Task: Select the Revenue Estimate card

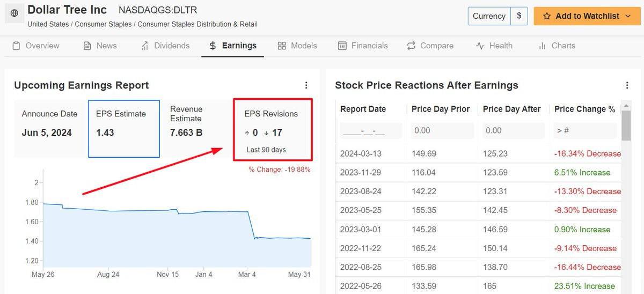Action: point(196,129)
